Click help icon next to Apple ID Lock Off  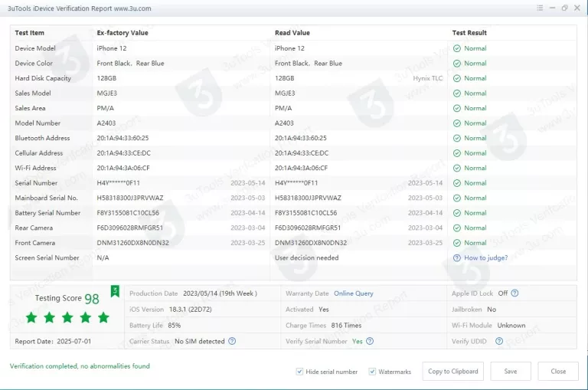tap(514, 293)
